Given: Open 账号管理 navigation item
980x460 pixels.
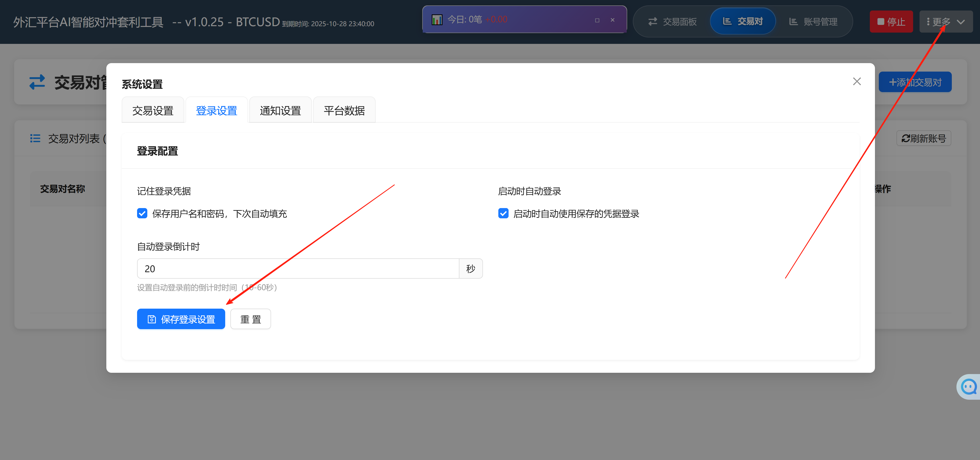Looking at the screenshot, I should pyautogui.click(x=813, y=22).
